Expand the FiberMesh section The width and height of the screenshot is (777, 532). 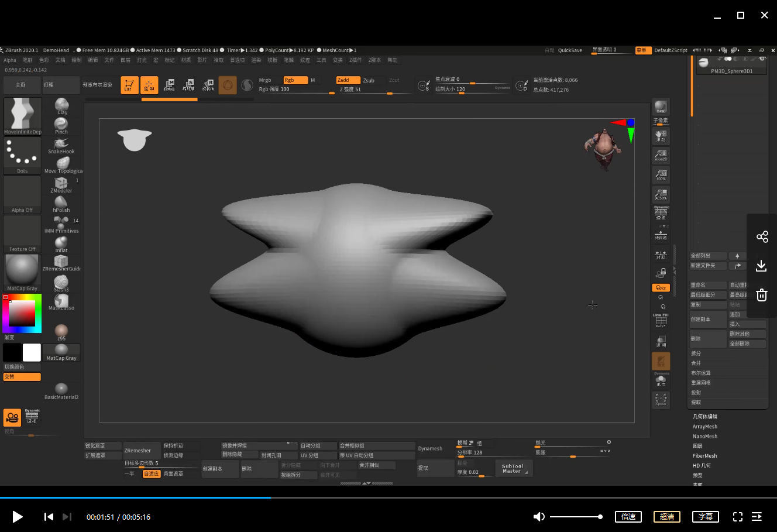pyautogui.click(x=704, y=456)
